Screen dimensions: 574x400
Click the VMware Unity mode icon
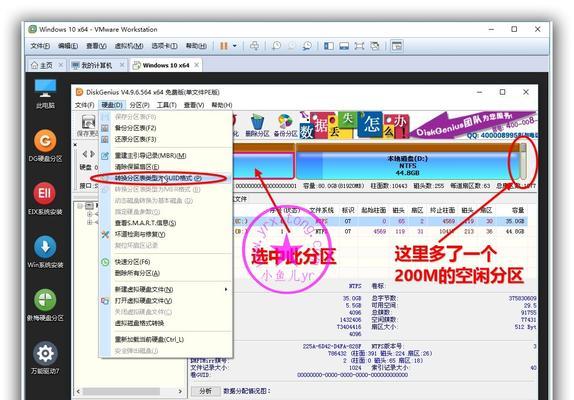click(x=374, y=46)
